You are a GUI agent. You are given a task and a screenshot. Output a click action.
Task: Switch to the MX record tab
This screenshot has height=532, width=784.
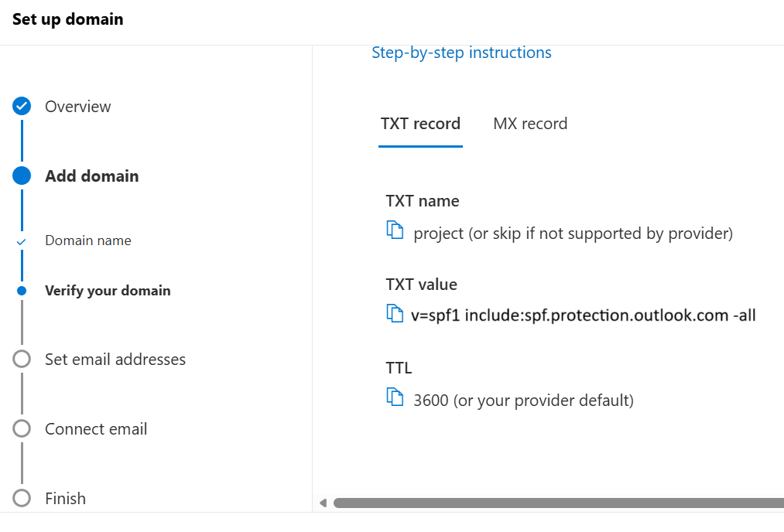(x=530, y=124)
